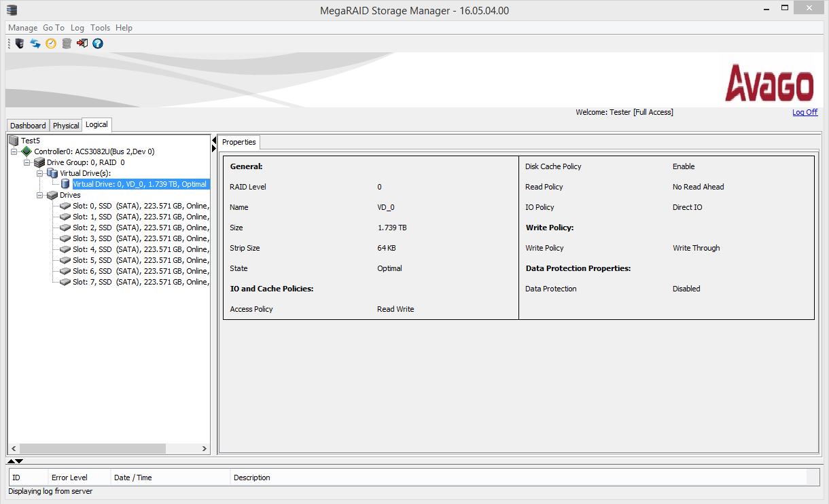Click the Controller0 green diamond icon
Viewport: 829px width, 504px height.
coord(27,151)
